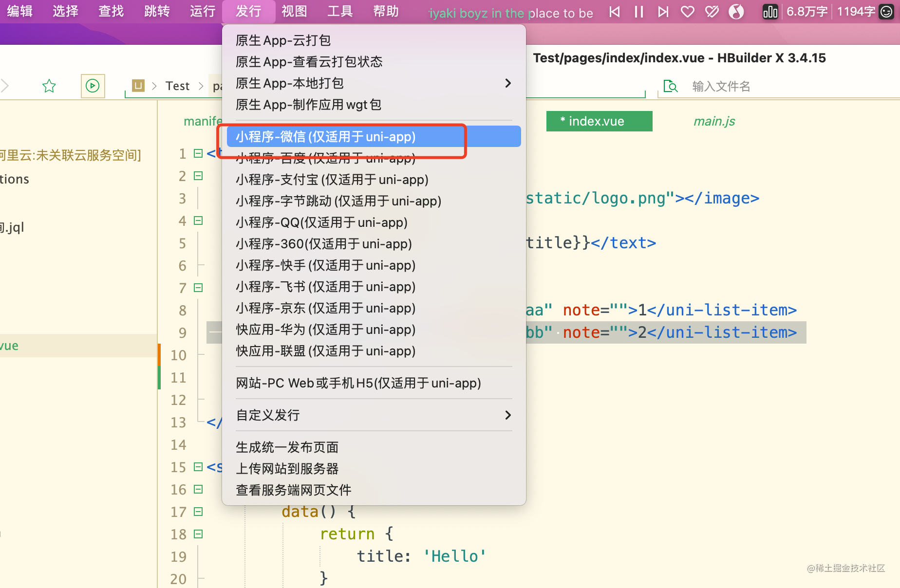The height and width of the screenshot is (588, 900).
Task: Pause the music in menu bar
Action: (x=639, y=12)
